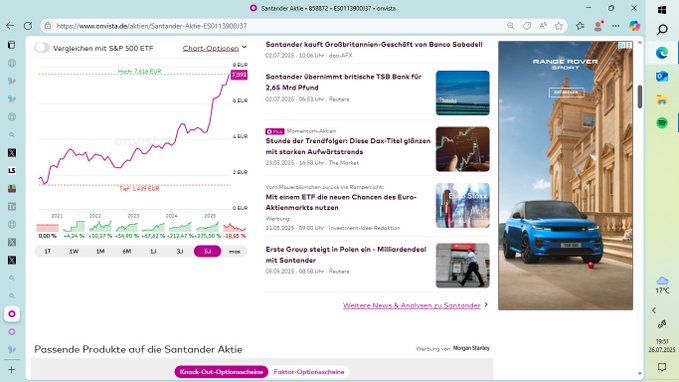Open article Mit einem ETF die neuen Chancen
Image resolution: width=679 pixels, height=382 pixels.
point(341,202)
